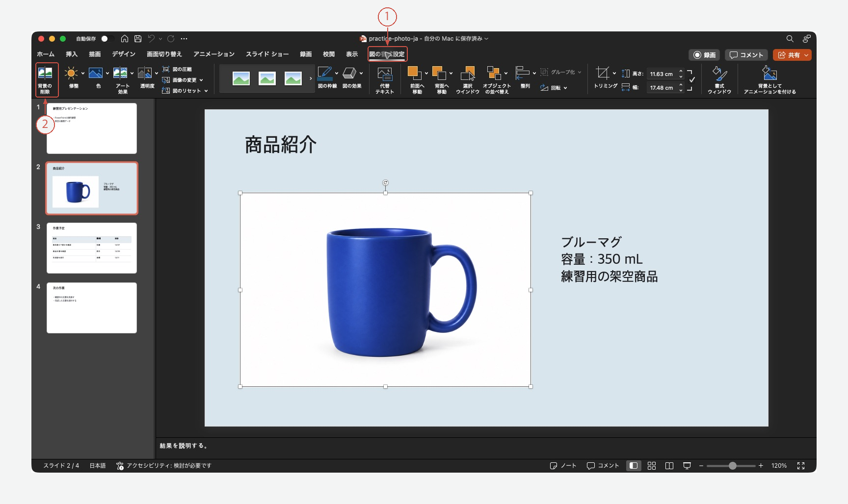848x504 pixels.
Task: Click the Save icon in title bar
Action: pos(138,39)
